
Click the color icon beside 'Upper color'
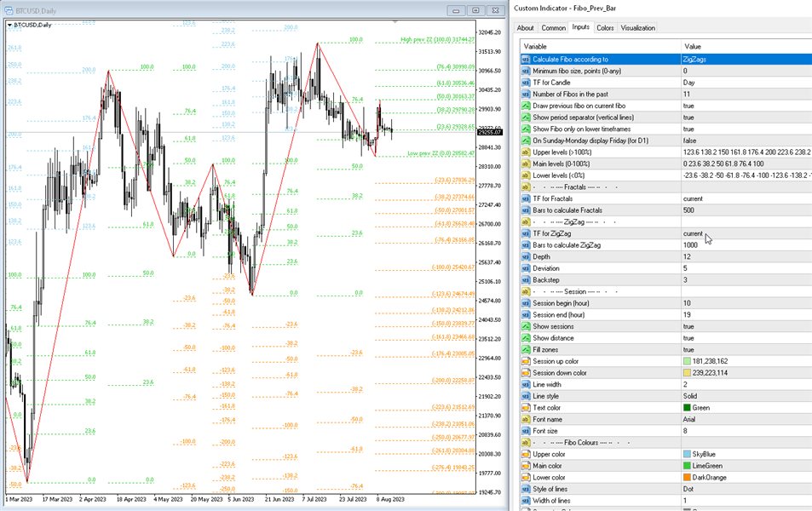[x=527, y=454]
